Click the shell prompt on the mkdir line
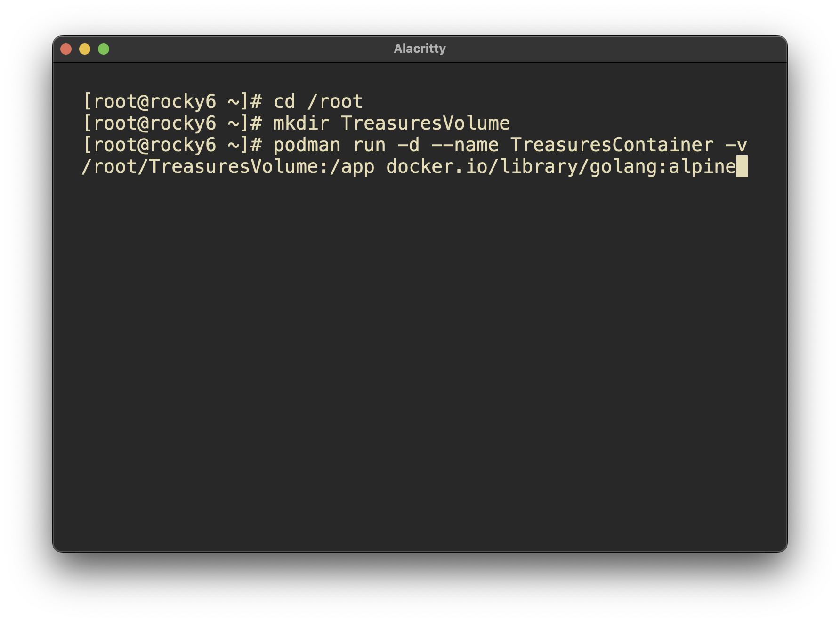 [172, 123]
